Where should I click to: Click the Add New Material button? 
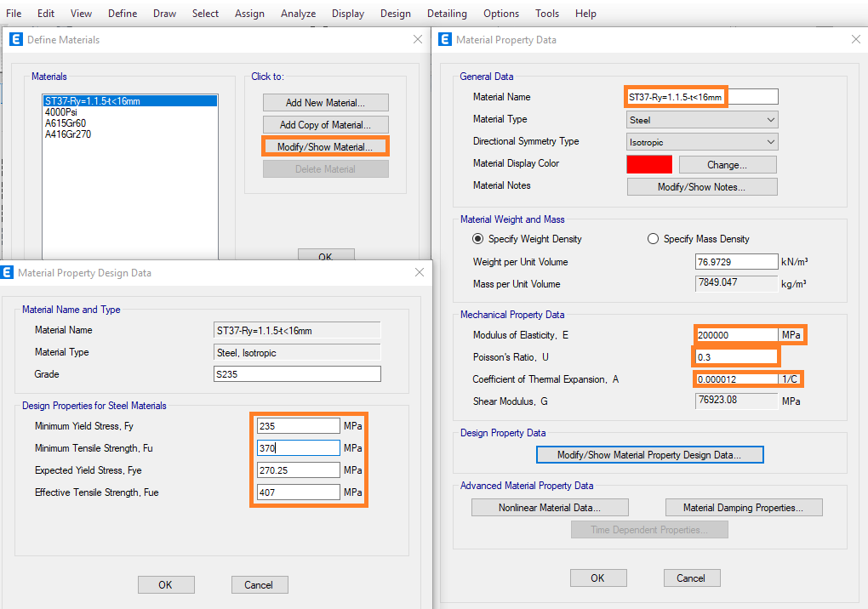point(325,103)
